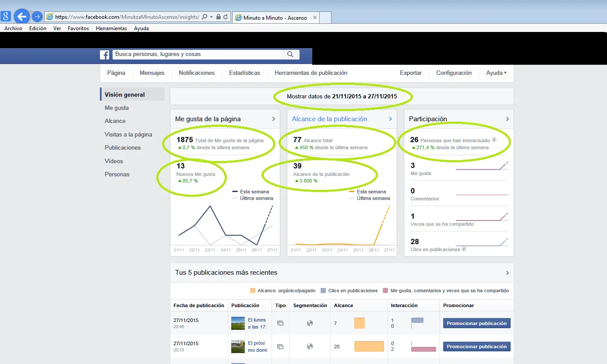Click the Internet Explorer page icon in the address bar
607x364 pixels.
(x=49, y=17)
